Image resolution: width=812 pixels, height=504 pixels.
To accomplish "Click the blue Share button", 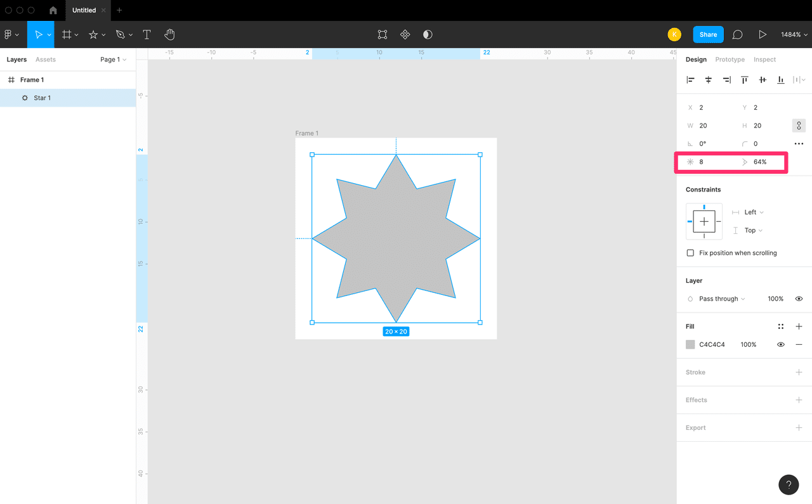I will pos(708,35).
